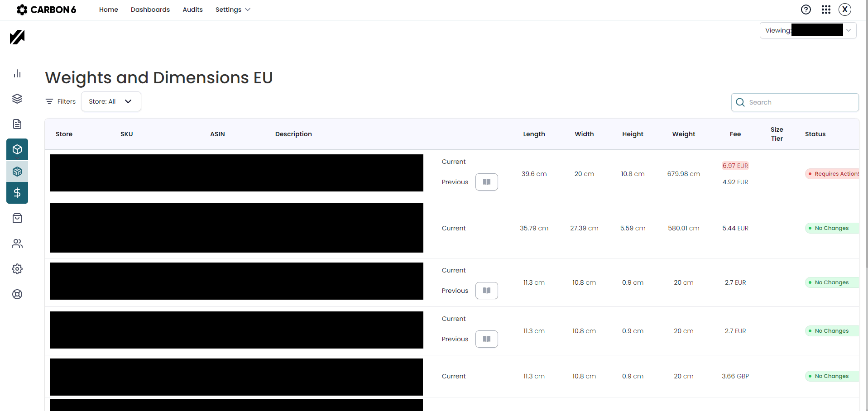Open the document page sidebar icon
The height and width of the screenshot is (411, 868).
coord(17,124)
